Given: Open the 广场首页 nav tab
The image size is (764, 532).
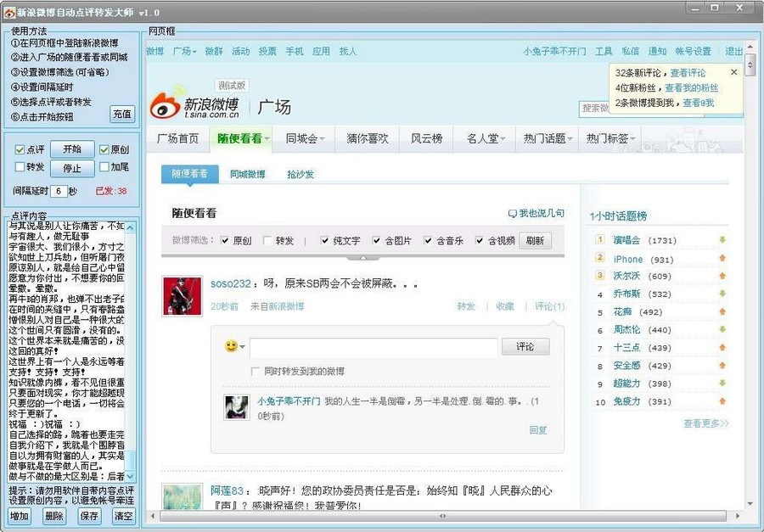Looking at the screenshot, I should point(178,139).
